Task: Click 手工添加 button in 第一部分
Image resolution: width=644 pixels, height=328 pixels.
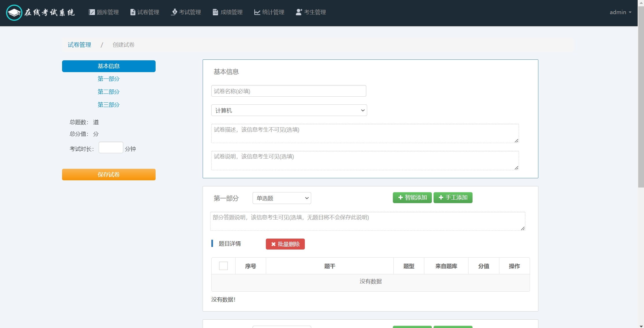Action: click(x=453, y=198)
